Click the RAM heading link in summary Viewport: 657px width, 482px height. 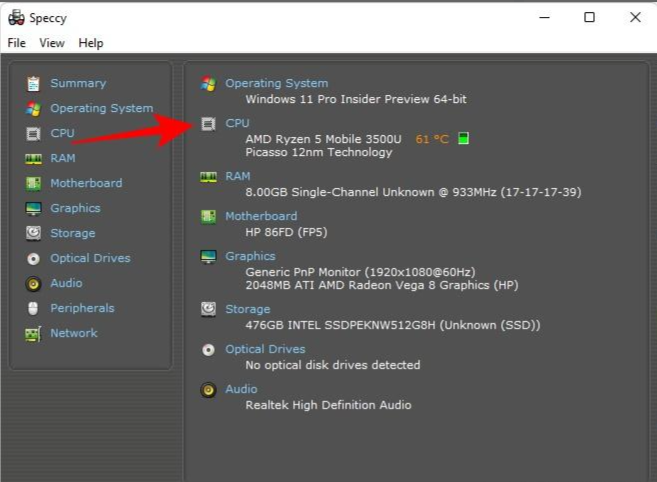coord(237,176)
